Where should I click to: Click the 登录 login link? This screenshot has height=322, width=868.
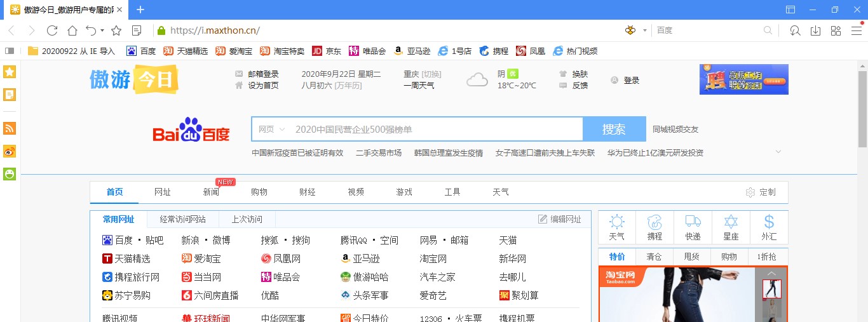pos(631,81)
